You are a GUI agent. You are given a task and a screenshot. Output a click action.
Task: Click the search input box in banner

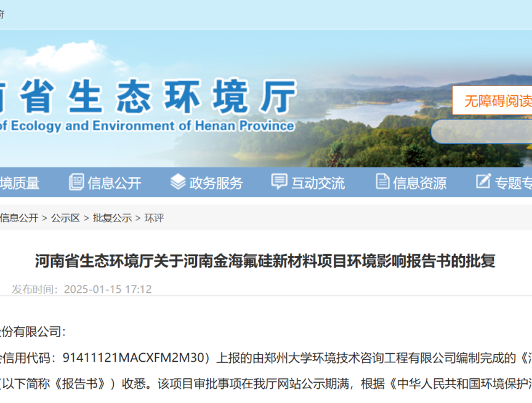point(483,131)
